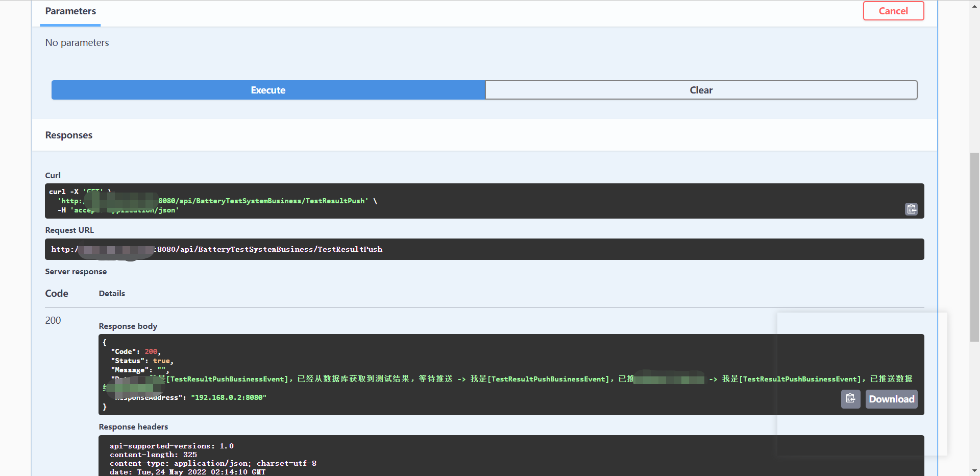Click the Code column header
This screenshot has width=980, height=476.
57,293
